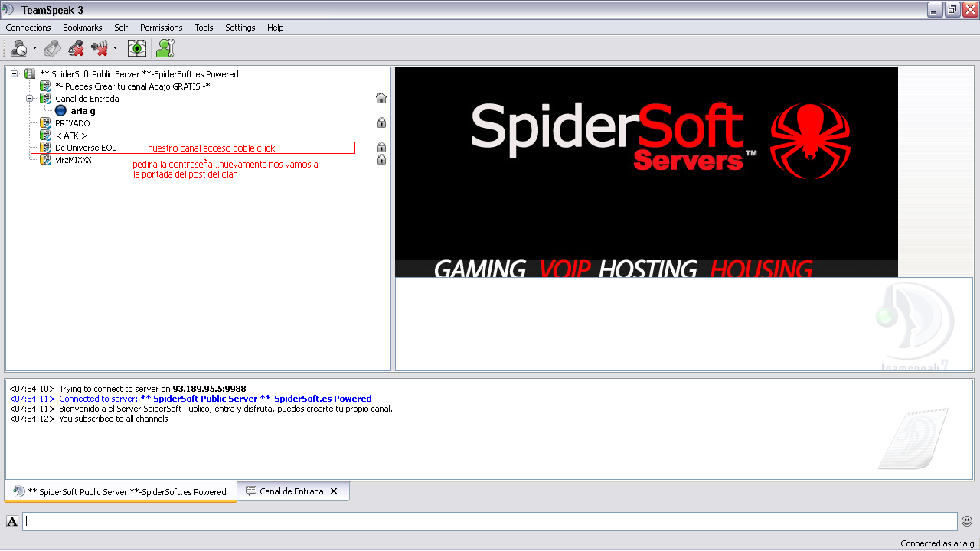This screenshot has width=980, height=551.
Task: Click the Away status toolbar icon
Action: pyautogui.click(x=19, y=48)
